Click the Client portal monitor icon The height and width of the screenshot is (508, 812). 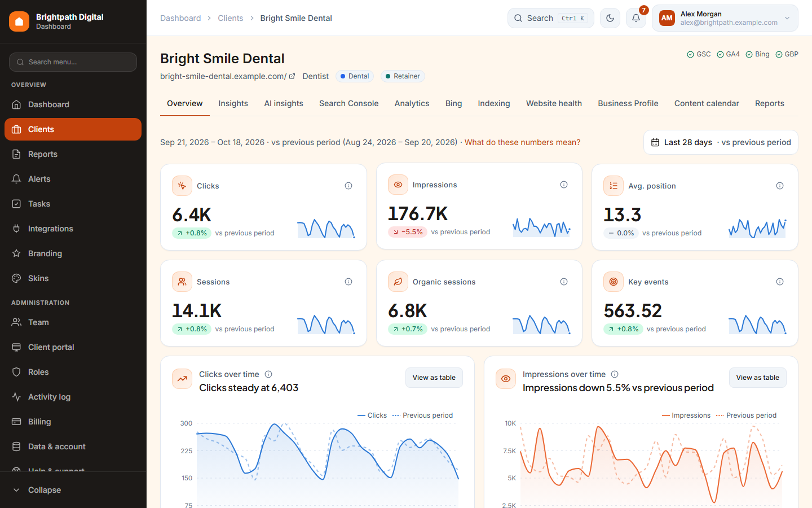[x=16, y=347]
